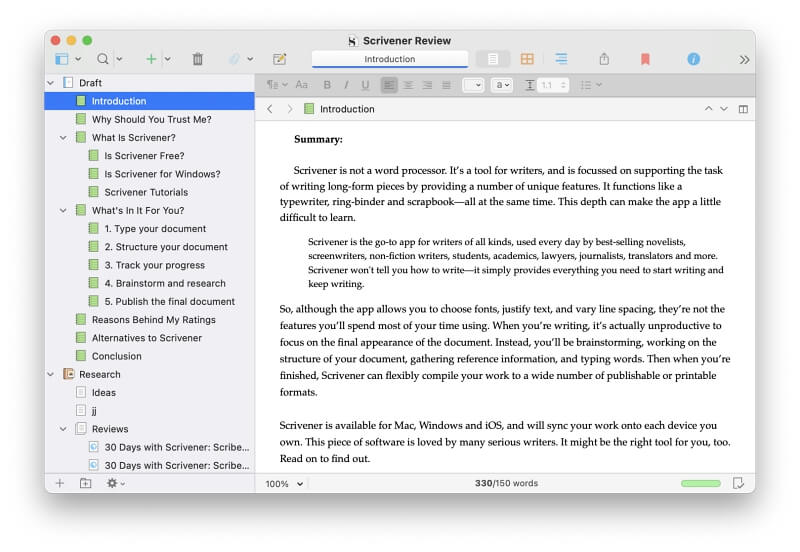Image resolution: width=800 pixels, height=552 pixels.
Task: Open text color swatch dropdown
Action: (472, 85)
